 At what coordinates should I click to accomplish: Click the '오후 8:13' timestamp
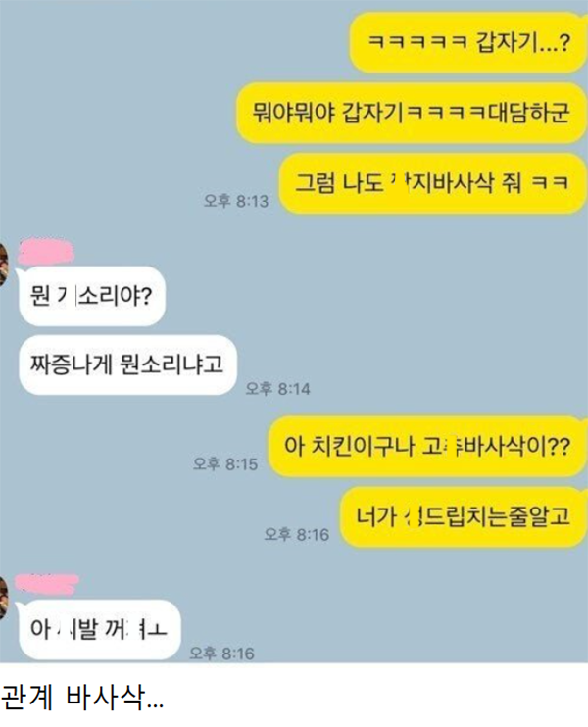[236, 201]
